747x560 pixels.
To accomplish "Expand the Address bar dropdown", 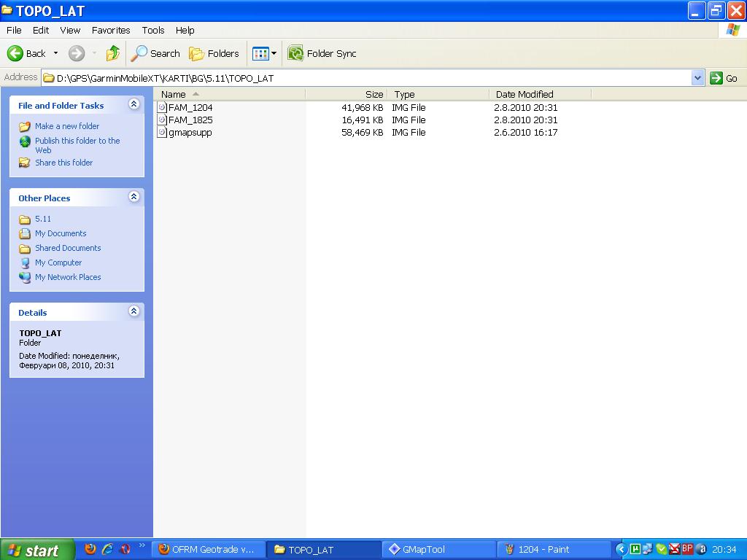I will point(697,78).
